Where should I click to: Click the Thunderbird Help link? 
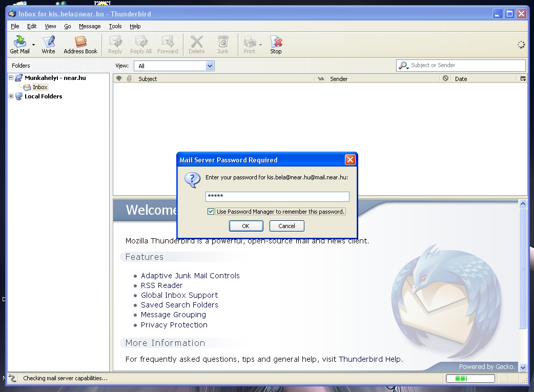(370, 359)
